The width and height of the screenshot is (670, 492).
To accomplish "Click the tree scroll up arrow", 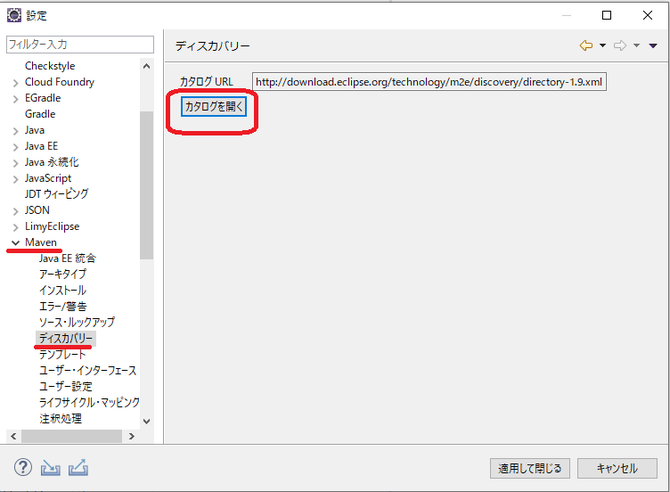I will point(147,66).
